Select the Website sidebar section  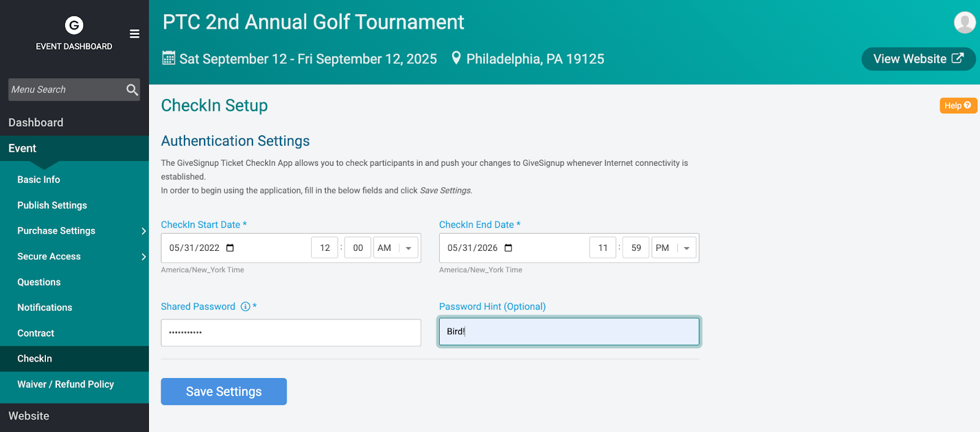tap(29, 416)
